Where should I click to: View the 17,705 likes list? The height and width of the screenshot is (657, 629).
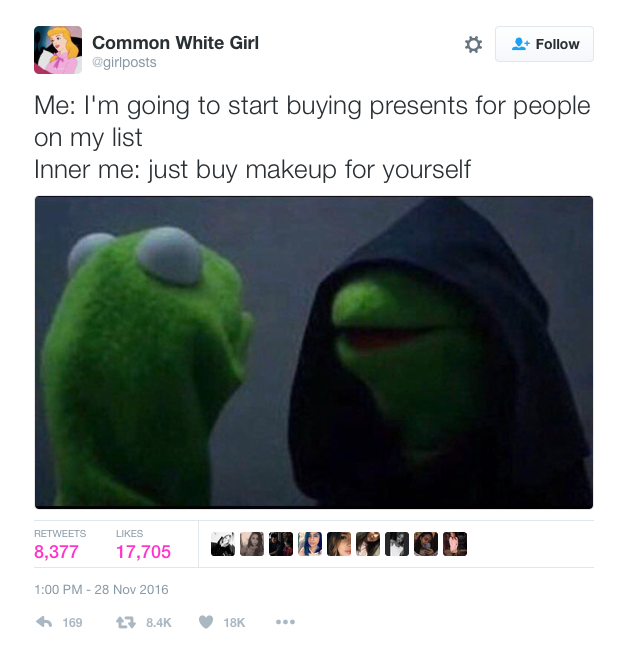coord(143,552)
